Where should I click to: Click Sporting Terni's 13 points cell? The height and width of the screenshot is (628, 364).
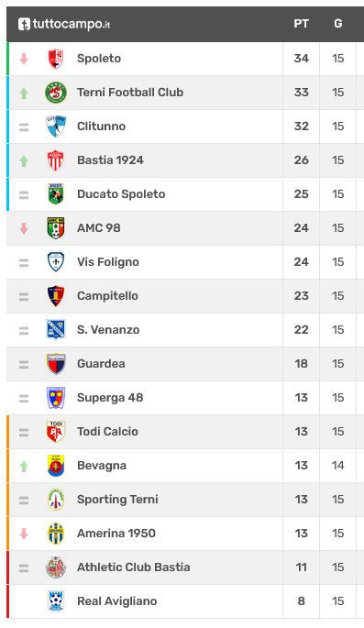point(301,500)
